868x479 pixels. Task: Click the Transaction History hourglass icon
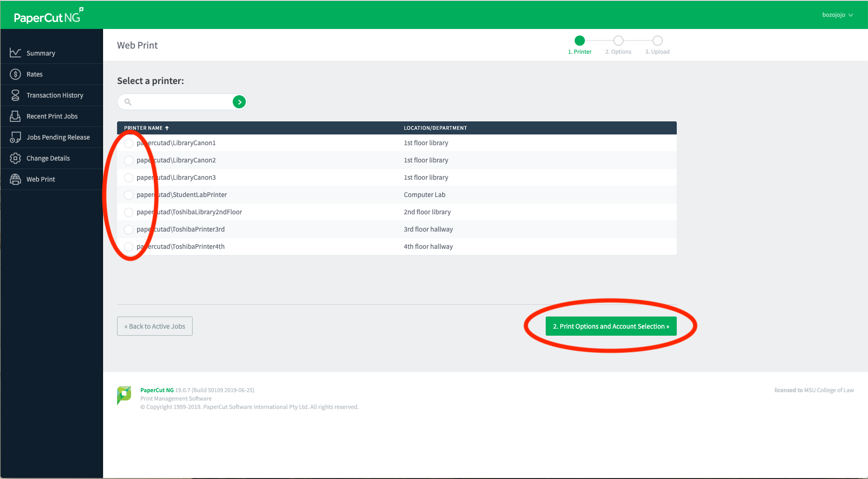pos(15,95)
